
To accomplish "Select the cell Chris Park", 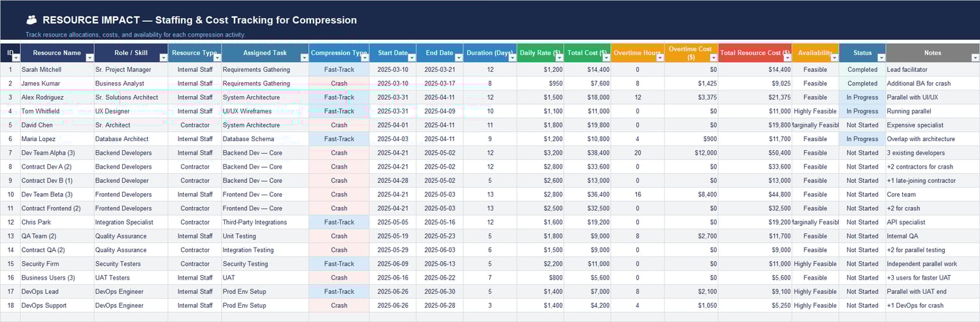I will point(57,222).
